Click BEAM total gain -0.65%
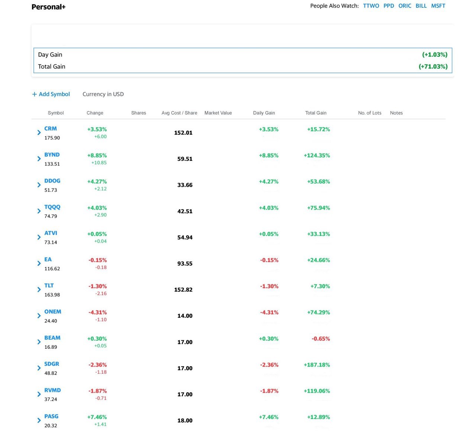This screenshot has width=476, height=448. pyautogui.click(x=321, y=339)
